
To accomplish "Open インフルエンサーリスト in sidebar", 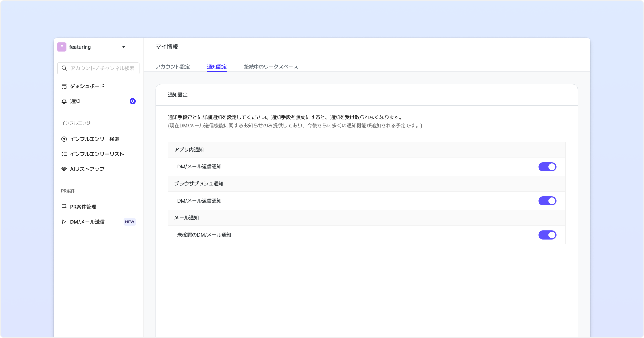I will click(97, 154).
